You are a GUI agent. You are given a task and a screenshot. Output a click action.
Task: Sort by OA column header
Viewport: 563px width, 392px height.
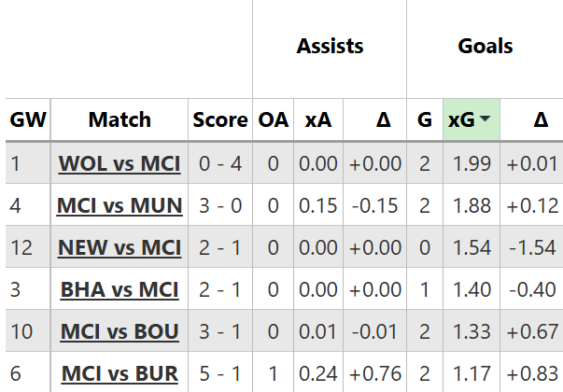(x=274, y=119)
